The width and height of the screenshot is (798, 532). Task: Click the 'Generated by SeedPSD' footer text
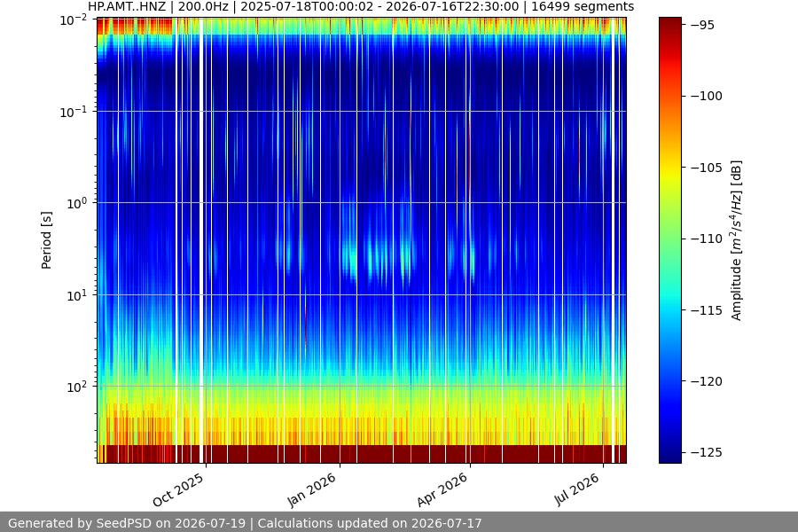pos(245,523)
